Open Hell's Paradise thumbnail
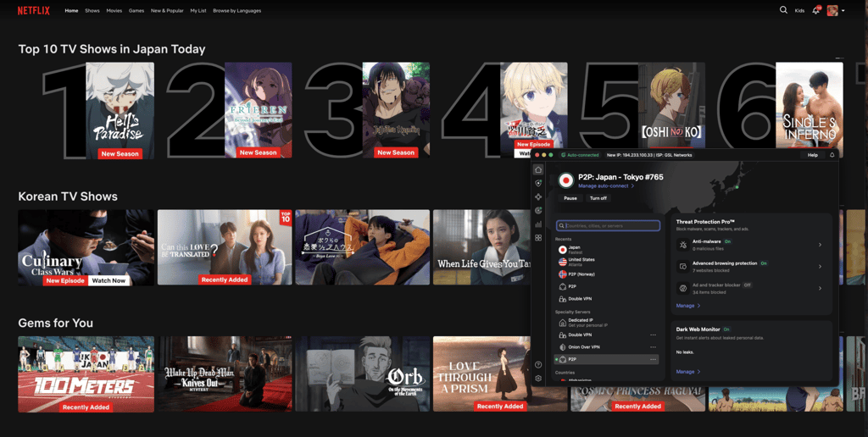The width and height of the screenshot is (868, 437). [120, 110]
